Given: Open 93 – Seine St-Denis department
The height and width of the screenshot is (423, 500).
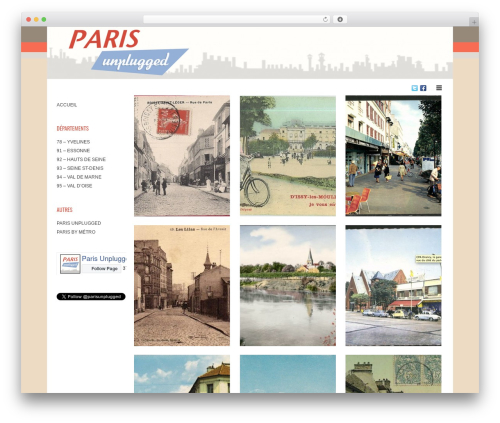Looking at the screenshot, I should pyautogui.click(x=80, y=168).
